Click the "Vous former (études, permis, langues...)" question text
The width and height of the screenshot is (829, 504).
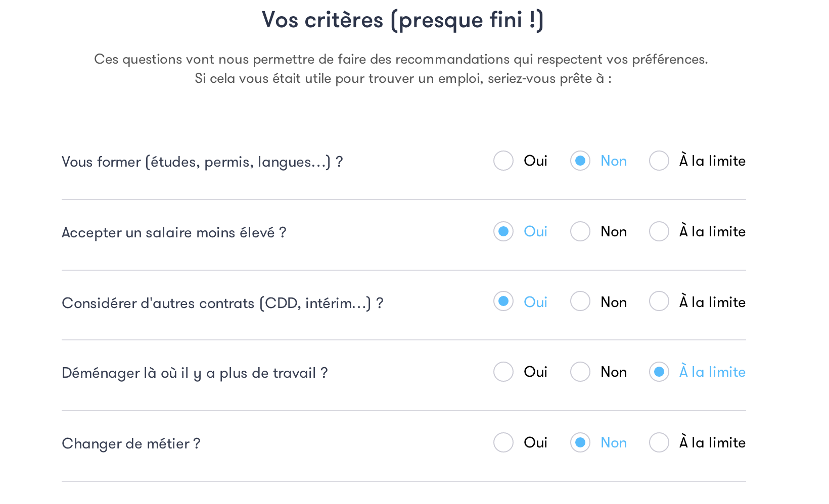point(202,162)
